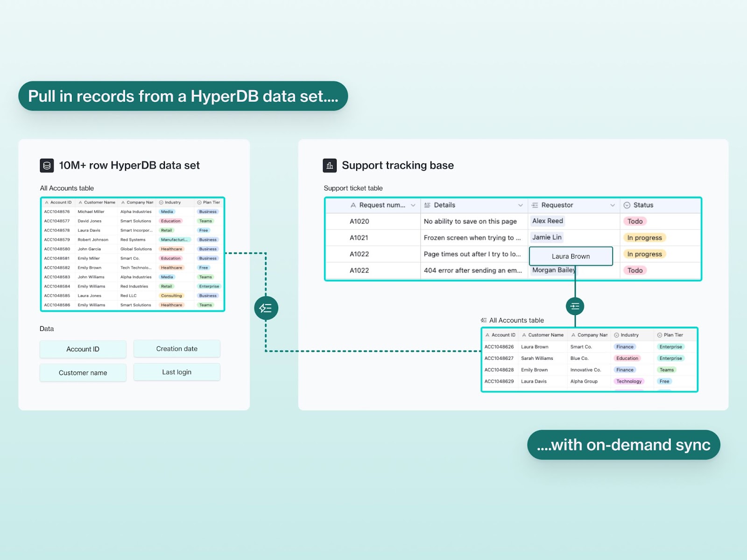Click the A1020 request number cell
Image resolution: width=747 pixels, height=560 pixels.
coord(359,221)
